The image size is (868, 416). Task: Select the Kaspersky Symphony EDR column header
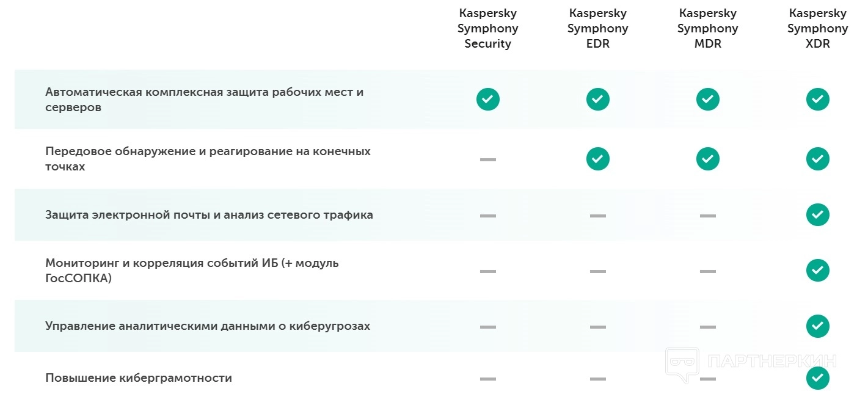[x=597, y=29]
